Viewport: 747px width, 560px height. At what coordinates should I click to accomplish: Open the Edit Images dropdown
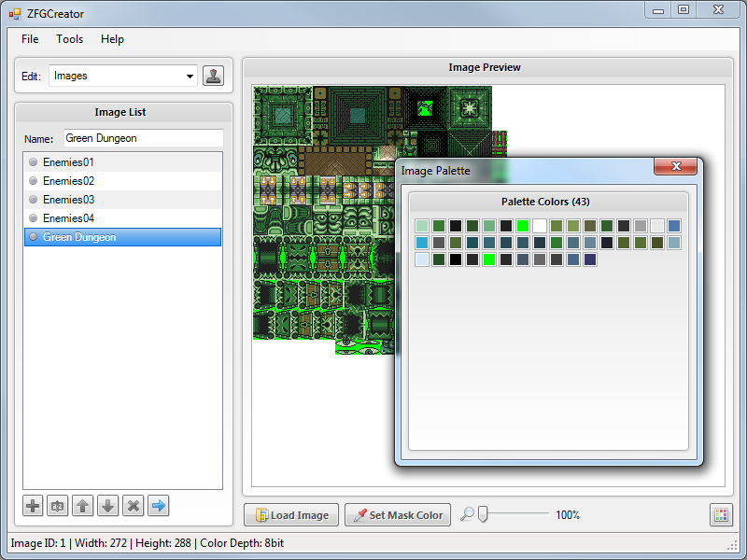[123, 76]
